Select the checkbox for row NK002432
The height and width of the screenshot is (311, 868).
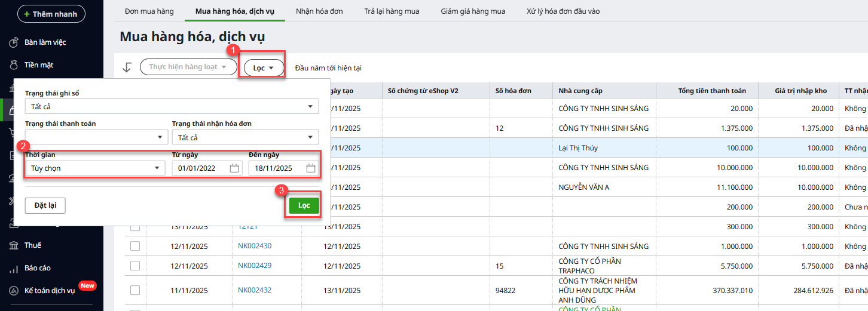point(135,290)
